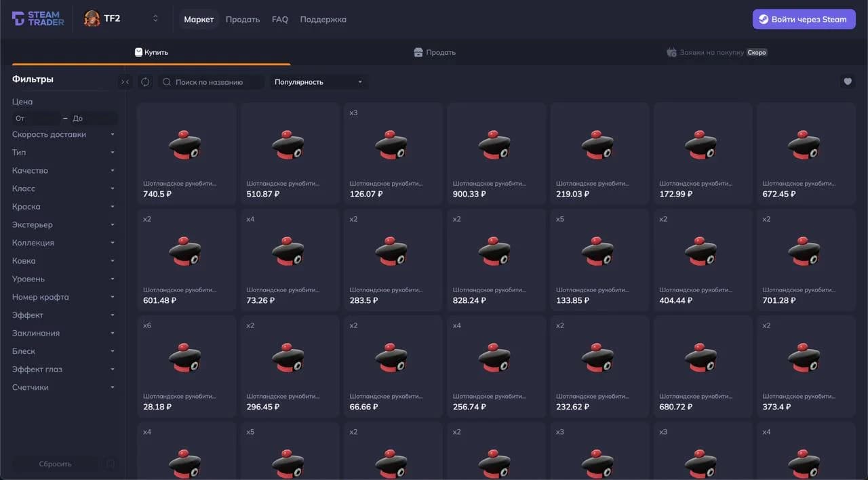Expand the Ковка filter
This screenshot has width=868, height=480.
(x=64, y=261)
